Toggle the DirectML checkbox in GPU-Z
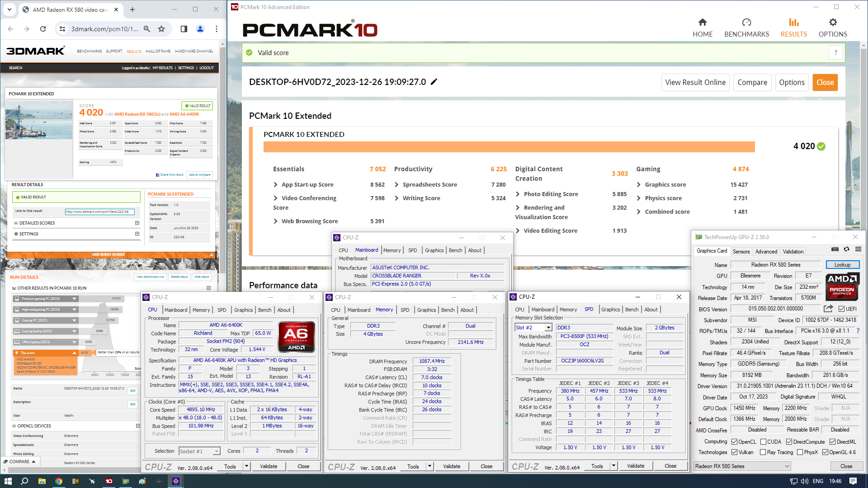The image size is (868, 488). click(x=832, y=442)
